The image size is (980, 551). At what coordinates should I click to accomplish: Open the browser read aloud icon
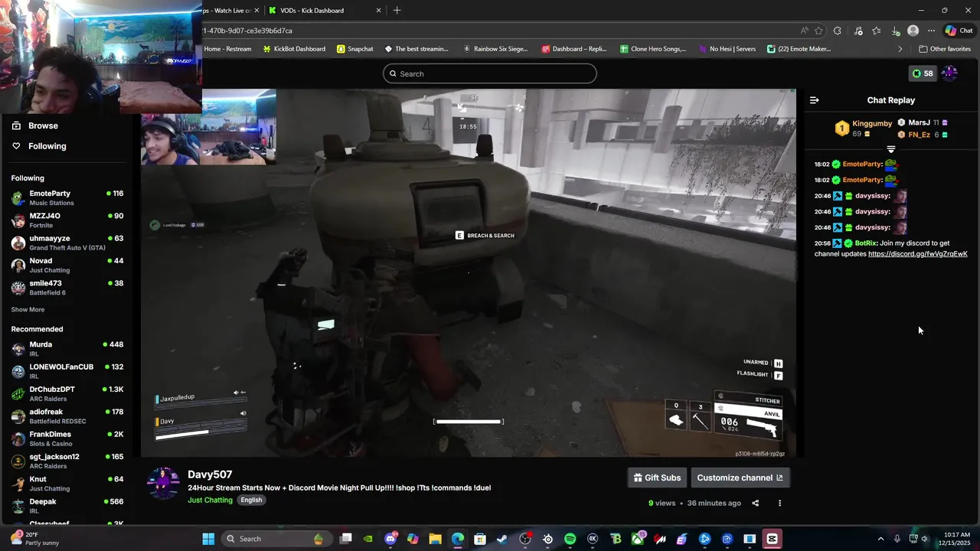point(804,31)
